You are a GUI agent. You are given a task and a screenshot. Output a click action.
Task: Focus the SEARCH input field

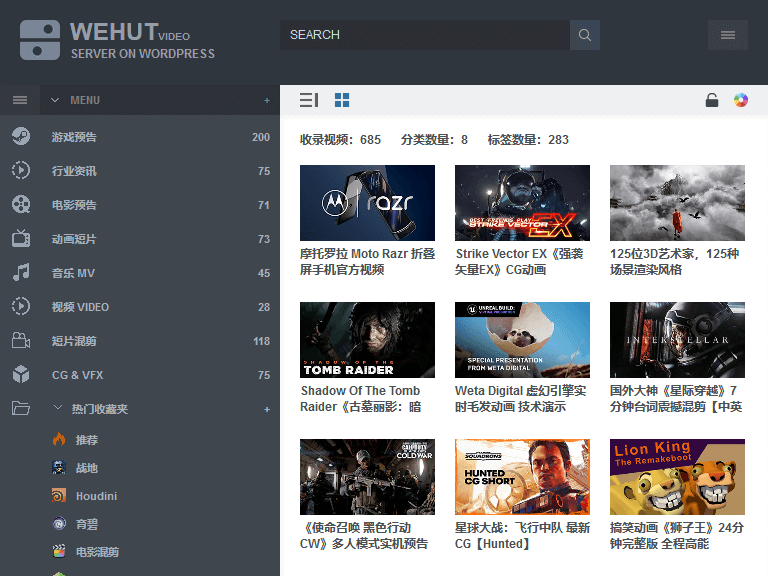425,35
